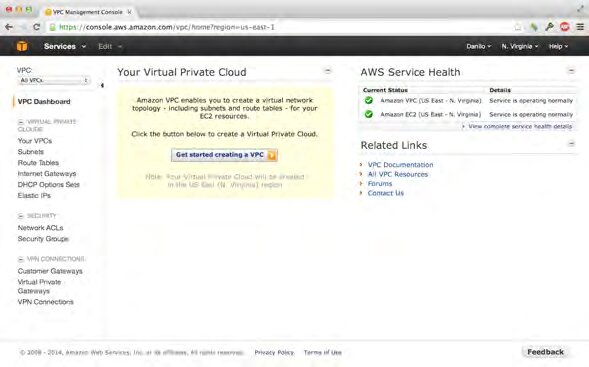
Task: Open Internet Gateways in sidebar
Action: (x=47, y=174)
